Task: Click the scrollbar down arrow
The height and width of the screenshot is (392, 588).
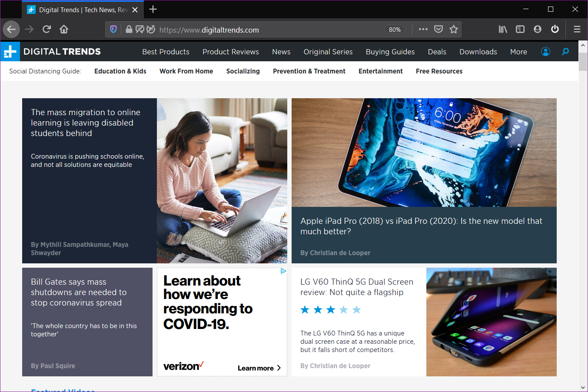Action: (583, 388)
